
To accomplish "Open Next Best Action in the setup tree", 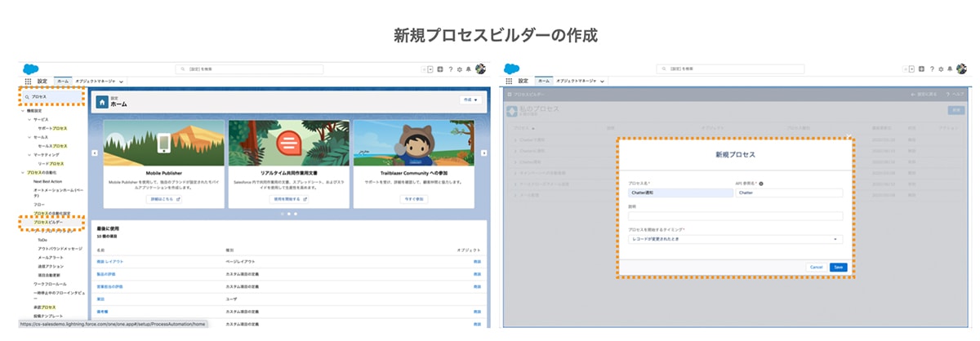I will 49,181.
